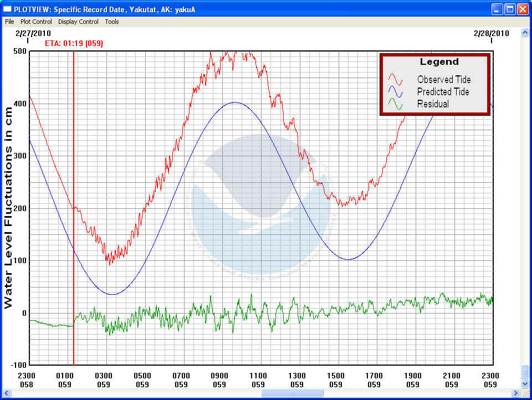
Task: Click the PLOTVIEW window icon in title bar
Action: point(7,9)
